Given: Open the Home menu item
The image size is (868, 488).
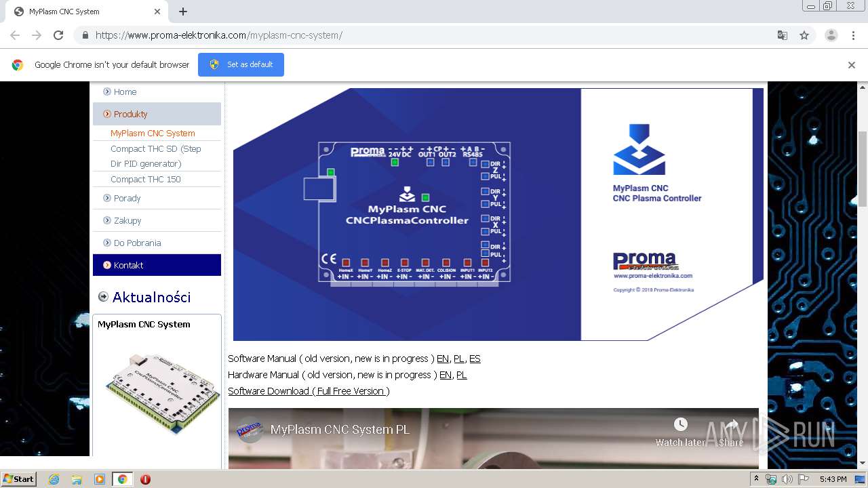Looking at the screenshot, I should pos(125,92).
